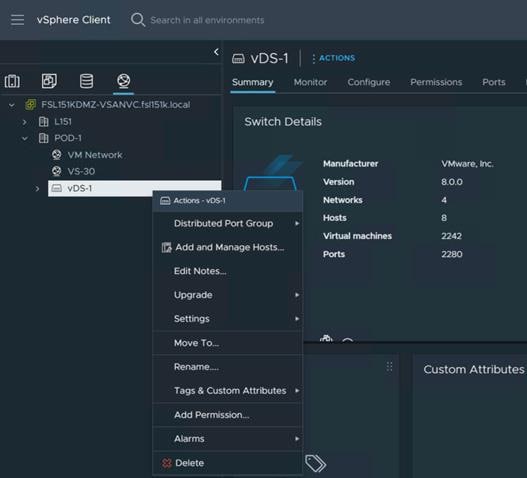This screenshot has width=527, height=478.
Task: Click the Switch Details heading
Action: pos(283,122)
